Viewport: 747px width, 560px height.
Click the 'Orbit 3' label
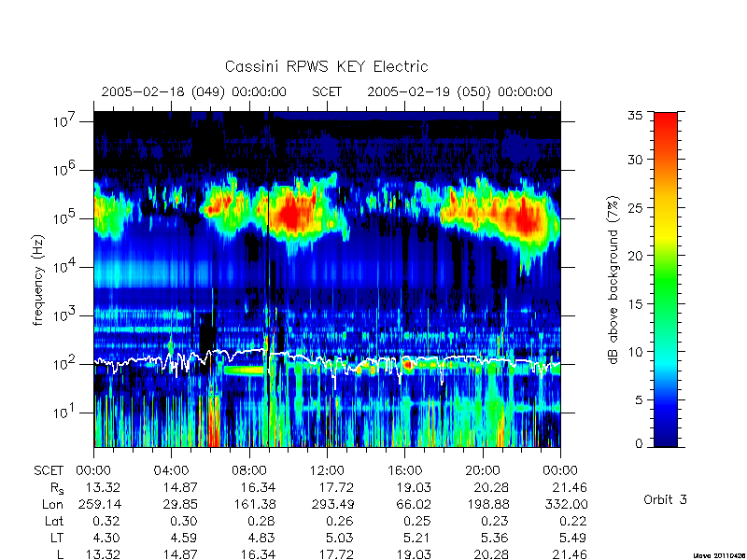(x=665, y=499)
